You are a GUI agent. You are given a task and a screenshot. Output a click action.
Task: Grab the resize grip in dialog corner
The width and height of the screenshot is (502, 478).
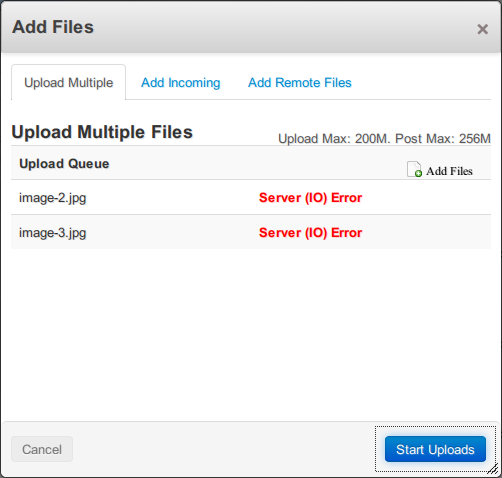click(493, 469)
